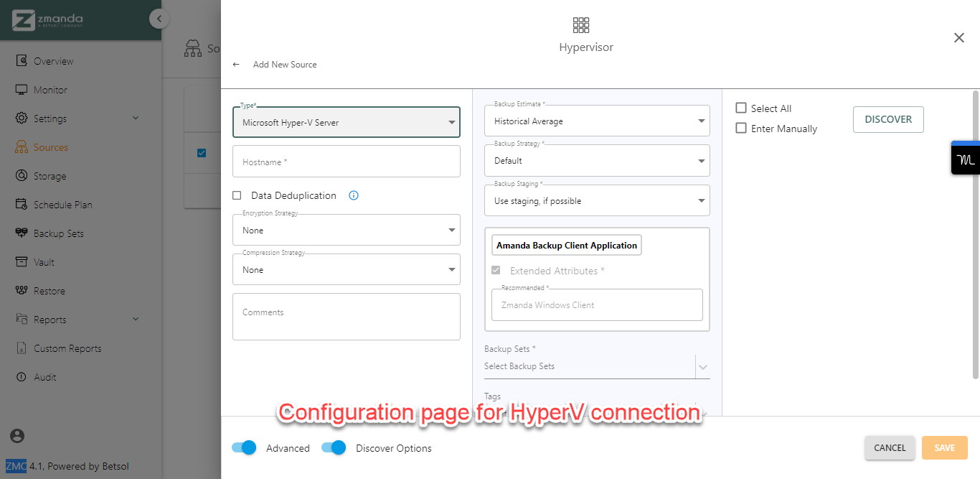Click the Storage disk icon
The height and width of the screenshot is (479, 980).
[22, 176]
